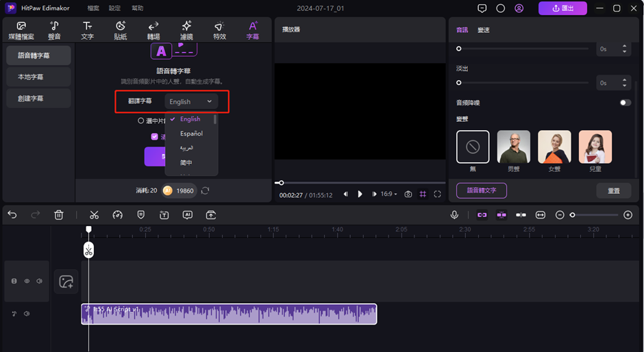This screenshot has height=352, width=644.
Task: Open the 16:9 aspect ratio dropdown
Action: click(x=389, y=194)
